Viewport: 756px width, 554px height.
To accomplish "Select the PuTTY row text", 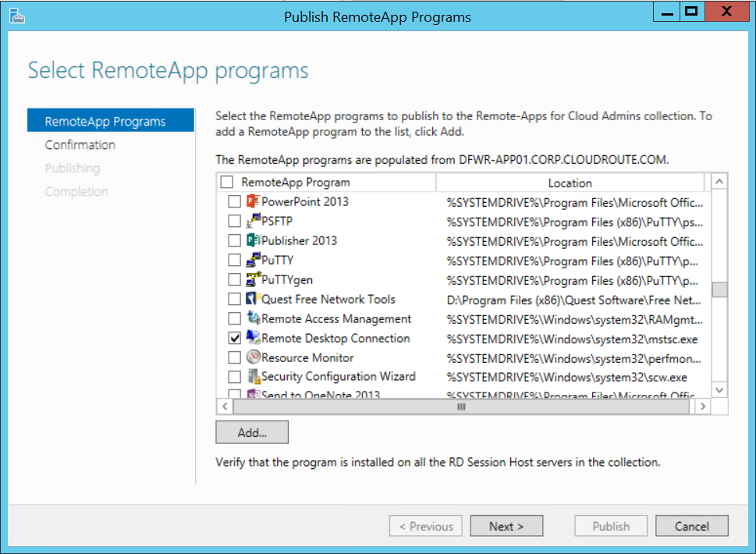I will tap(277, 260).
